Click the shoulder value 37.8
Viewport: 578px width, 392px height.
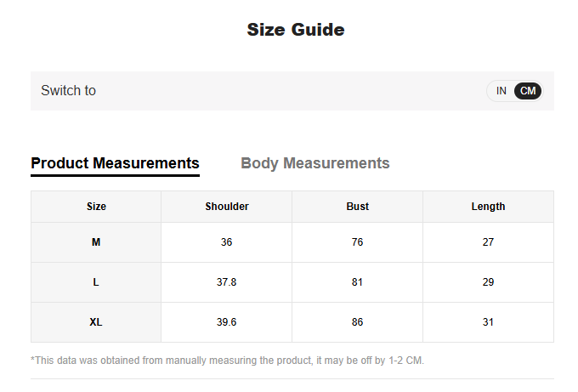pos(227,282)
